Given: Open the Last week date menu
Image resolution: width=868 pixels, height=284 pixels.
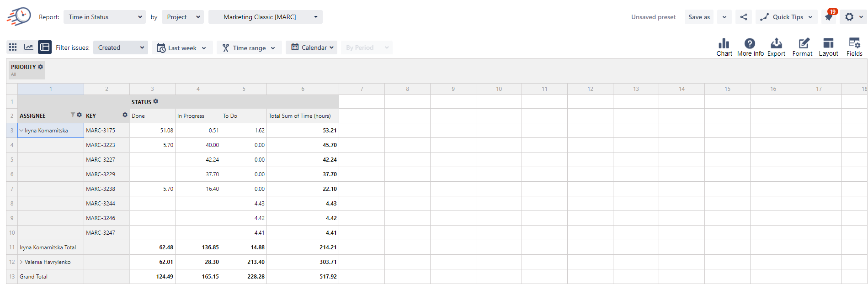Looking at the screenshot, I should [x=182, y=47].
